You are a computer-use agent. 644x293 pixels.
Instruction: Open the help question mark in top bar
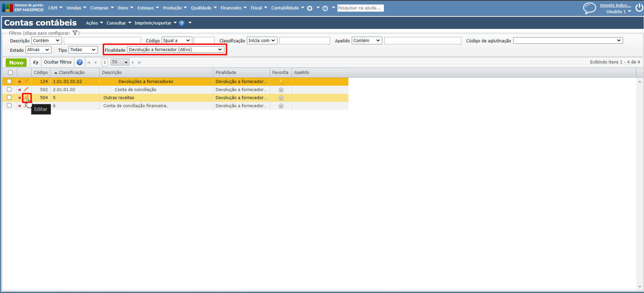(325, 8)
